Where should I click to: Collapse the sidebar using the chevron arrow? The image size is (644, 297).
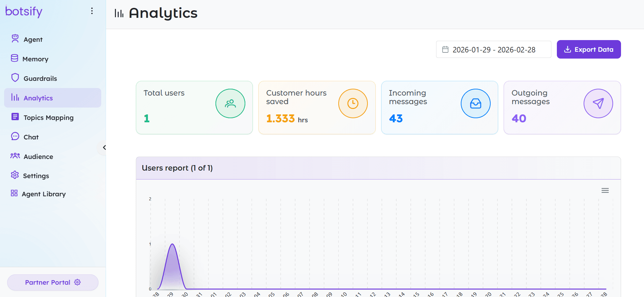[x=104, y=148]
